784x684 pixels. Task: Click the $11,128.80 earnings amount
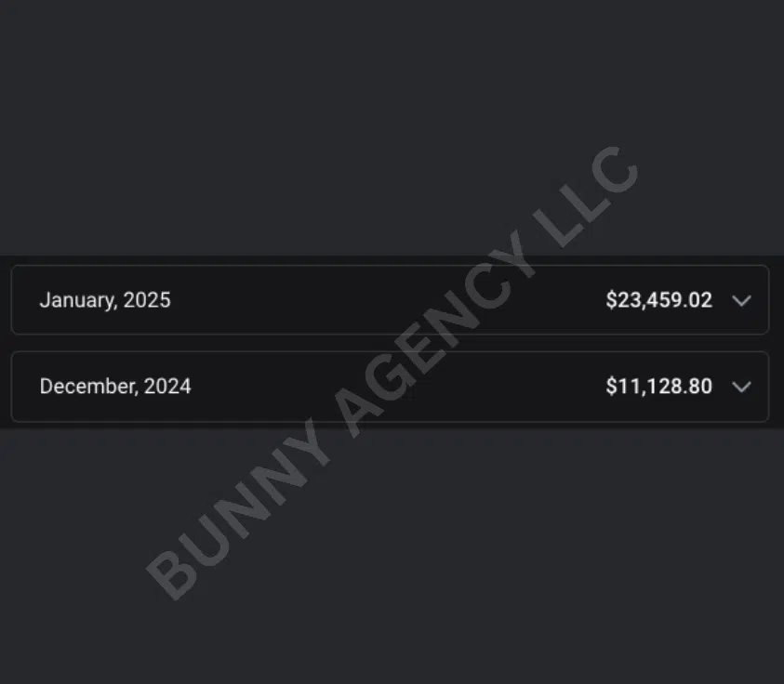click(658, 387)
